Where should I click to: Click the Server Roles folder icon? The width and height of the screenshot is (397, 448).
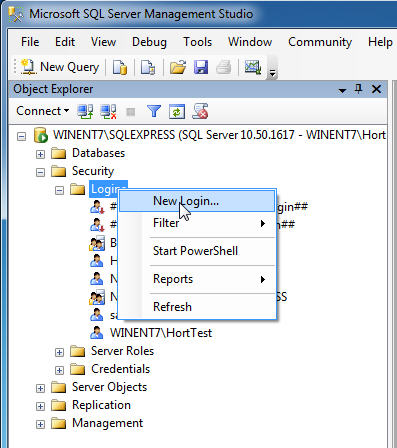[78, 352]
